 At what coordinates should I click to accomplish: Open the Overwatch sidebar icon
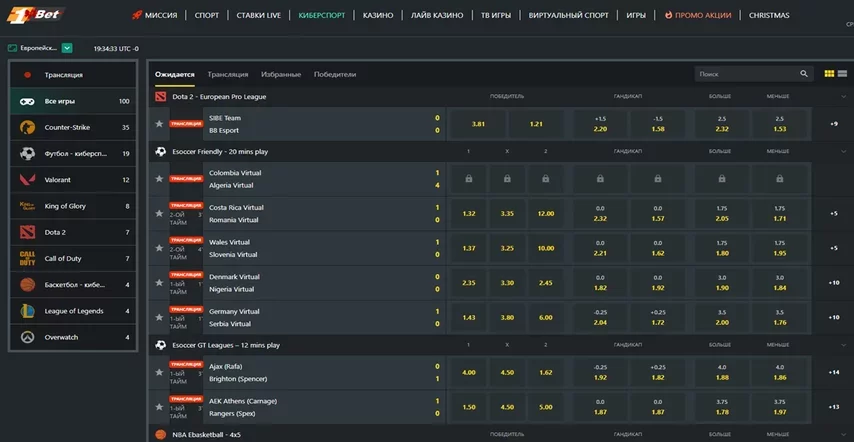click(27, 337)
